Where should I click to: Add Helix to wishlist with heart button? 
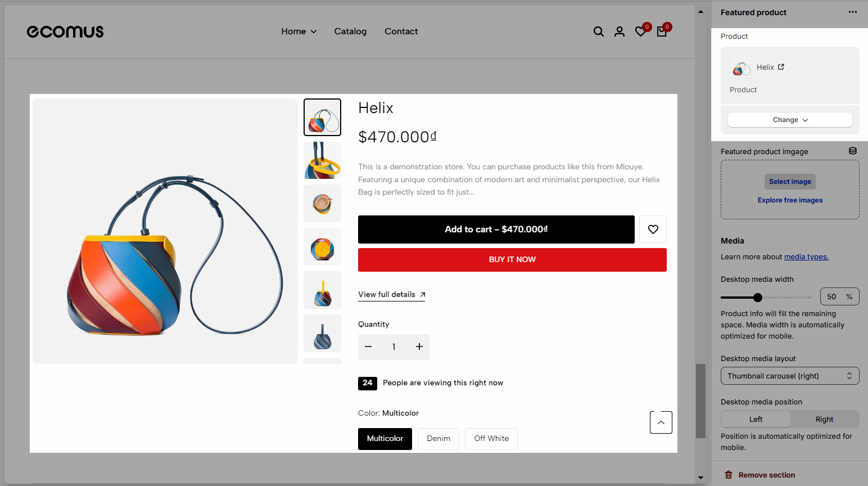(x=653, y=229)
